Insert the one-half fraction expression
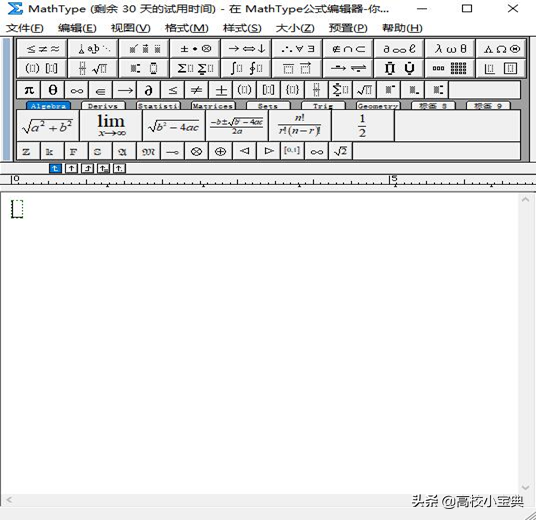 coord(363,125)
